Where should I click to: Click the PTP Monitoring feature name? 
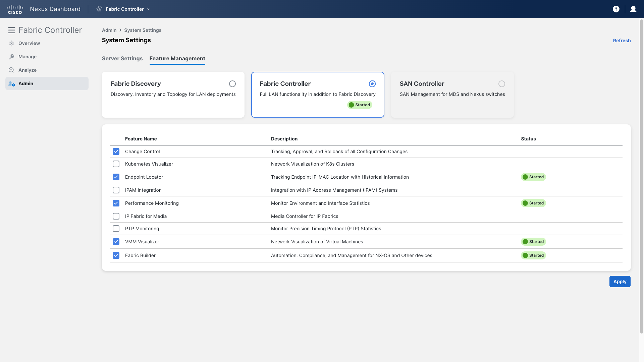tap(142, 229)
